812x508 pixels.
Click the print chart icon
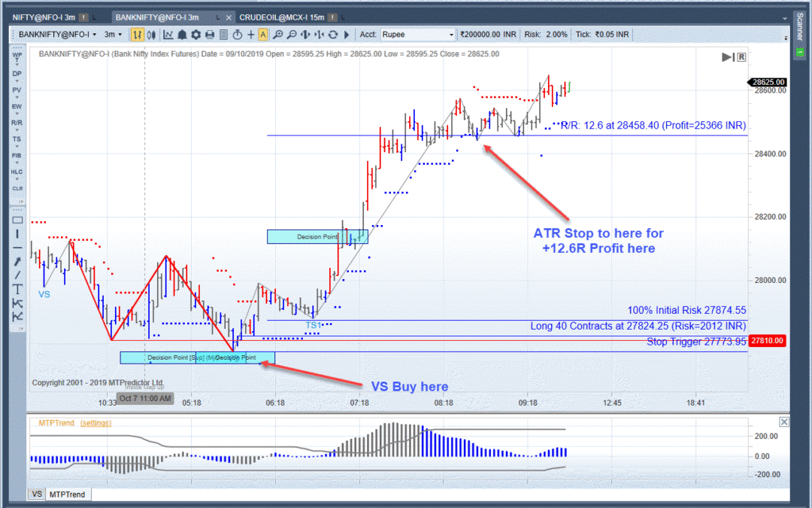(210, 35)
